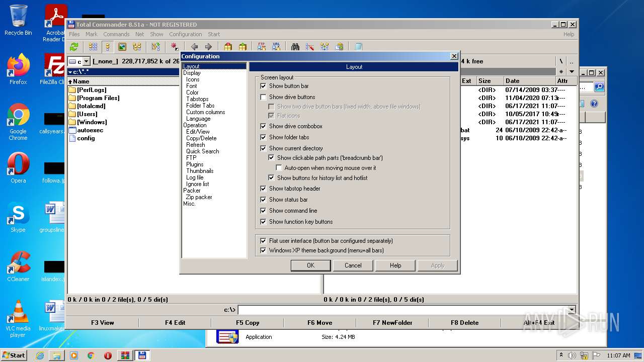
Task: Toggle Show tabstop header checkbox
Action: tap(263, 189)
